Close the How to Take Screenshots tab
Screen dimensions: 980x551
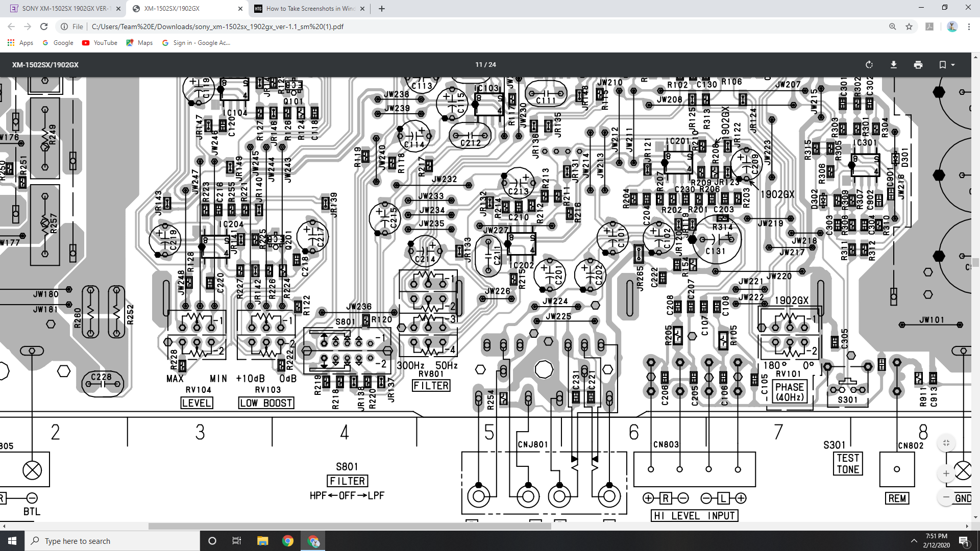tap(362, 9)
